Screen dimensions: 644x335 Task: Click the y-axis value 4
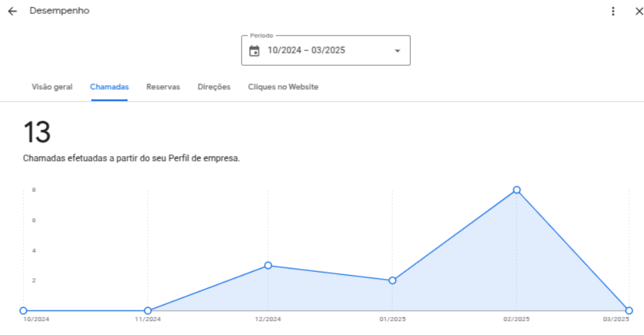coord(34,250)
